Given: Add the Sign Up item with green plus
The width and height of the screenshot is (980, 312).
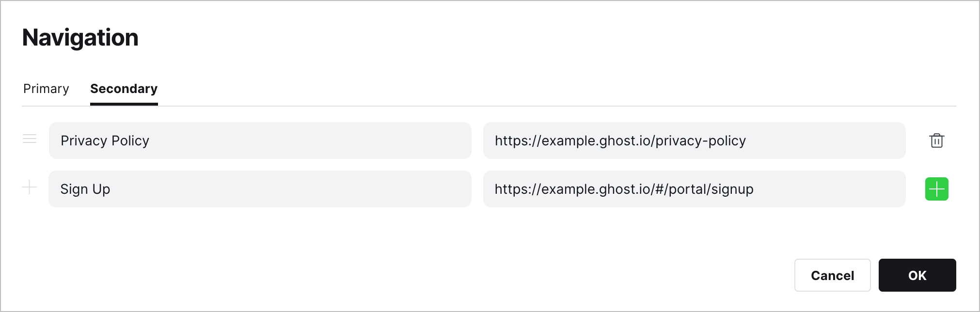Looking at the screenshot, I should point(936,189).
